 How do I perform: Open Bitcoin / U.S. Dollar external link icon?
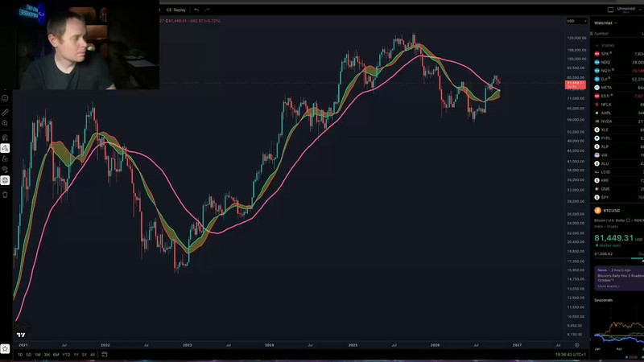pyautogui.click(x=628, y=220)
